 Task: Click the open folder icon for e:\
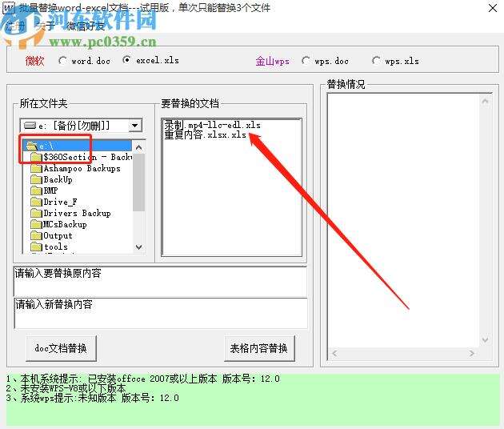point(32,146)
